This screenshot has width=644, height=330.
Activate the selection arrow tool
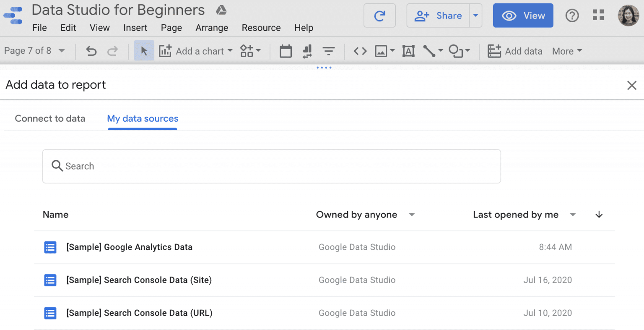pyautogui.click(x=144, y=50)
